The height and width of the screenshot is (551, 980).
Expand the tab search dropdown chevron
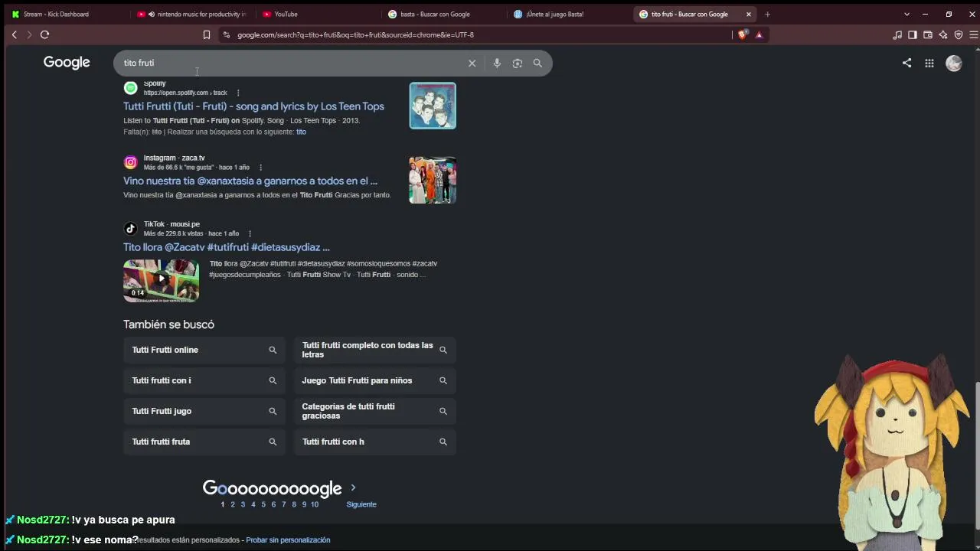[906, 14]
